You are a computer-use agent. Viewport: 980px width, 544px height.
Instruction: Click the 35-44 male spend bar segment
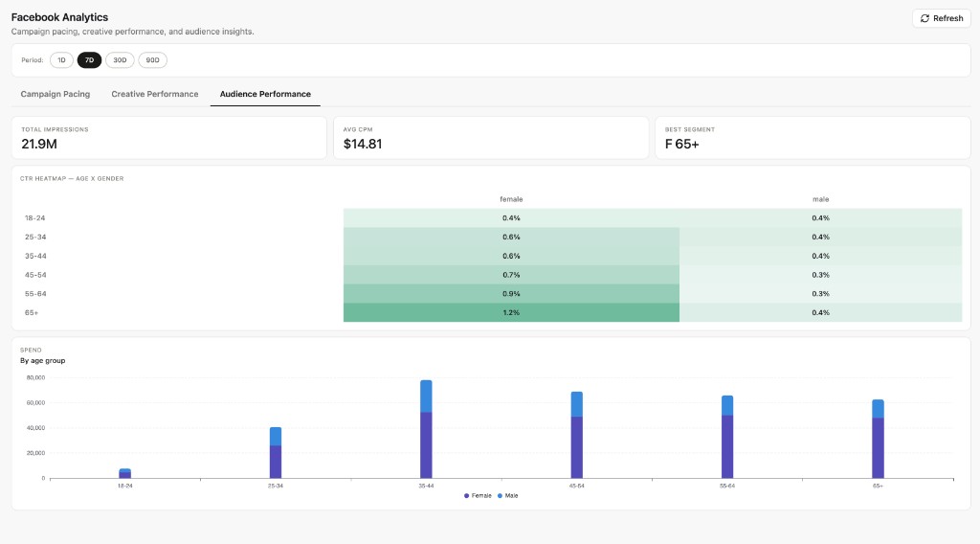point(426,397)
